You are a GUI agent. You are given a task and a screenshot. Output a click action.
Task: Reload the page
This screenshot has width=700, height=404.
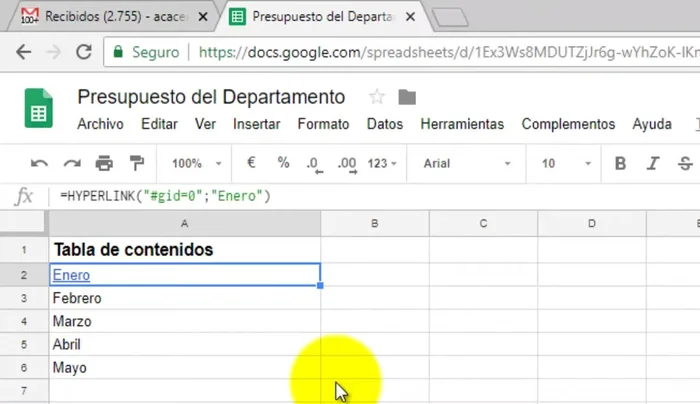tap(83, 52)
